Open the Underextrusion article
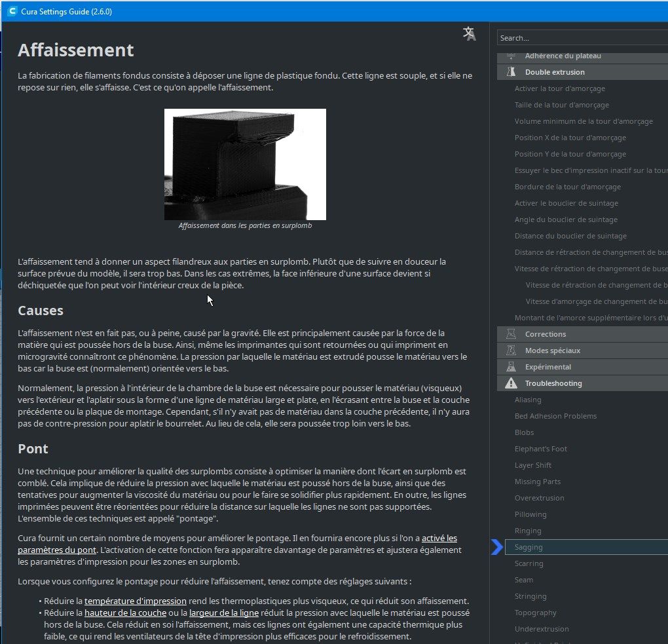 pos(542,629)
